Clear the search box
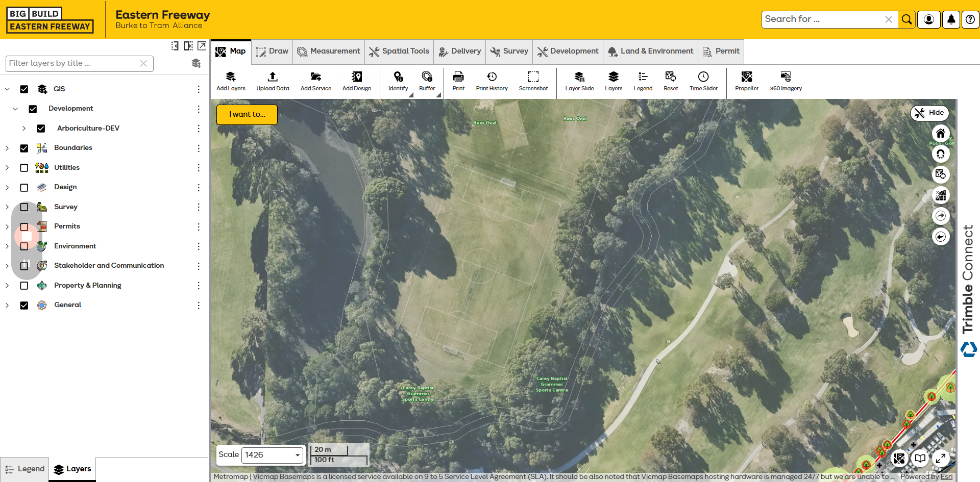Image resolution: width=980 pixels, height=482 pixels. (x=889, y=19)
